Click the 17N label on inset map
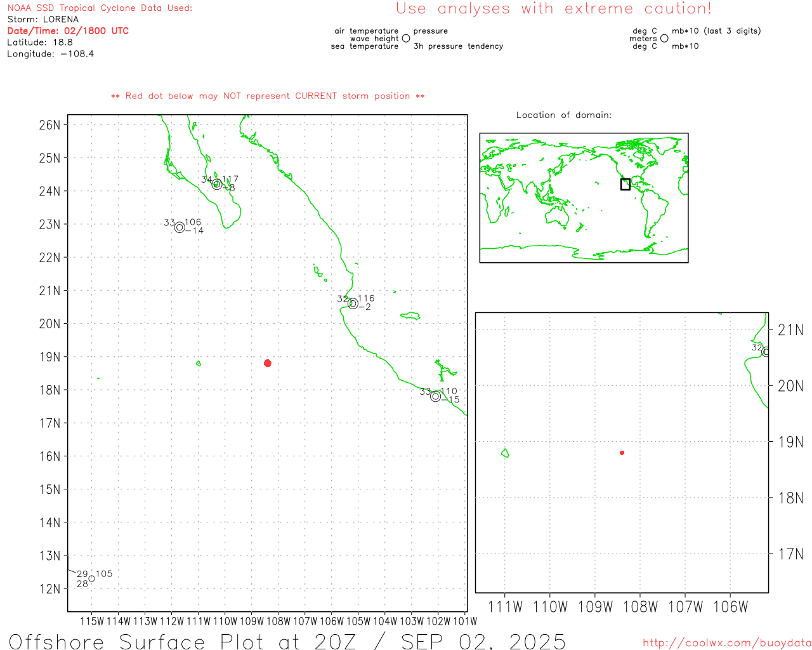The image size is (812, 650). [790, 554]
